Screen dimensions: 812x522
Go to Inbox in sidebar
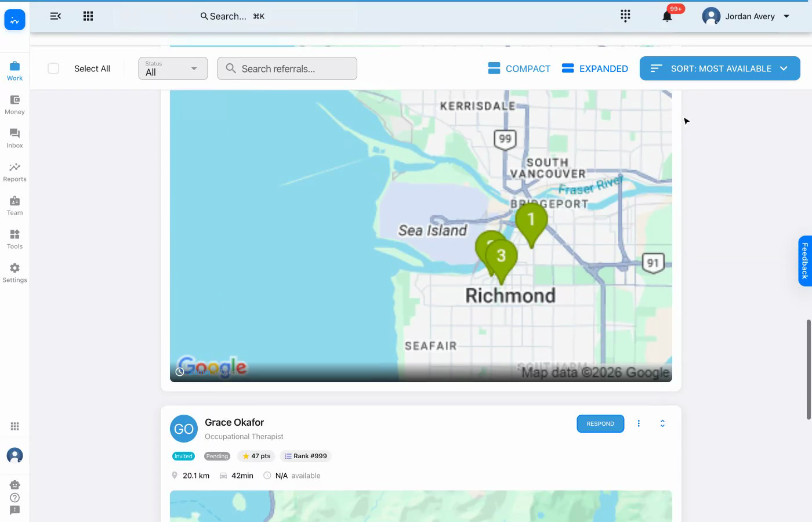point(14,139)
